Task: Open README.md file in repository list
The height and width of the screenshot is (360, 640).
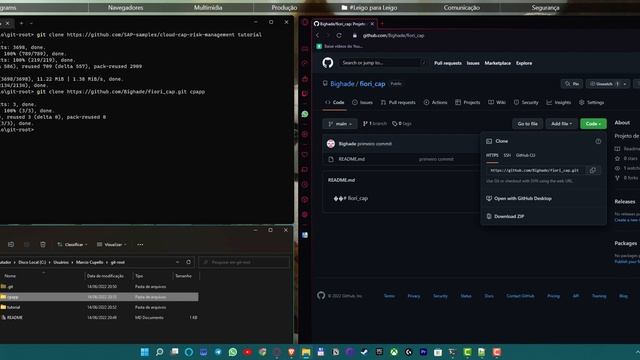Action: (x=351, y=159)
